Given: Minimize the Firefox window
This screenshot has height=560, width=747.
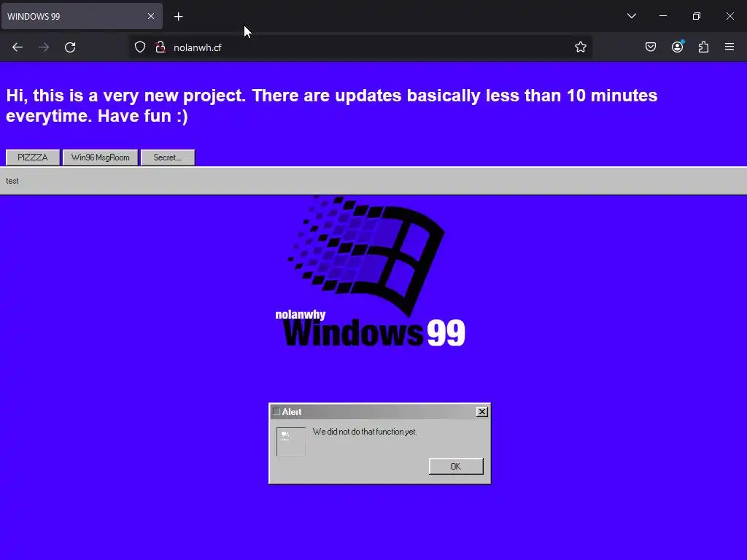Looking at the screenshot, I should coord(663,16).
